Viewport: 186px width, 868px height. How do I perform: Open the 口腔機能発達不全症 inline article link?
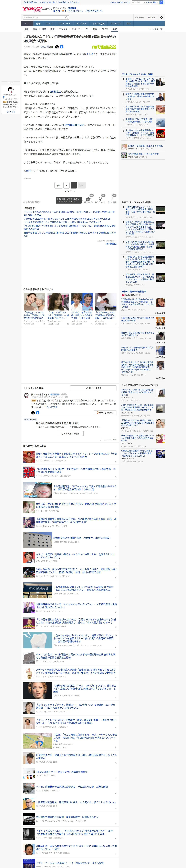click(73, 125)
